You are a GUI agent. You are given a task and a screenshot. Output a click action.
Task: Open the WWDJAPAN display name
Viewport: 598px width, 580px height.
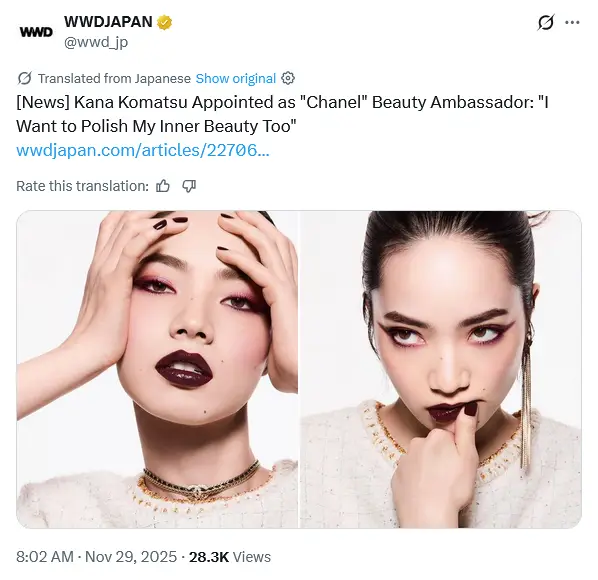coord(108,22)
